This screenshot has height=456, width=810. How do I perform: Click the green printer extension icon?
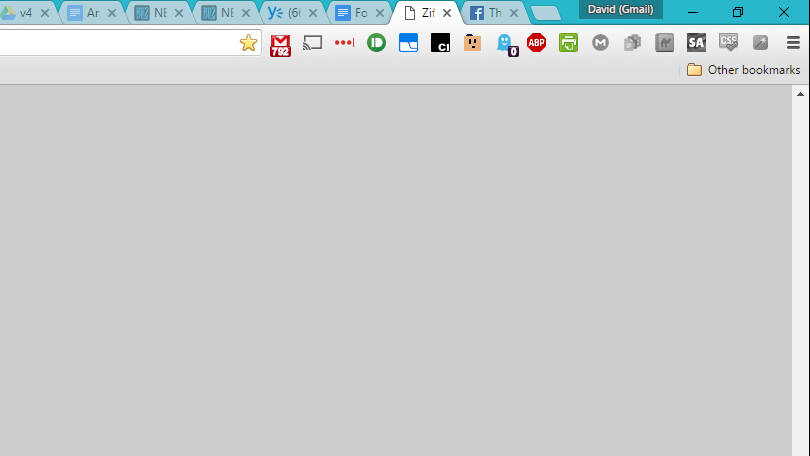click(x=568, y=43)
